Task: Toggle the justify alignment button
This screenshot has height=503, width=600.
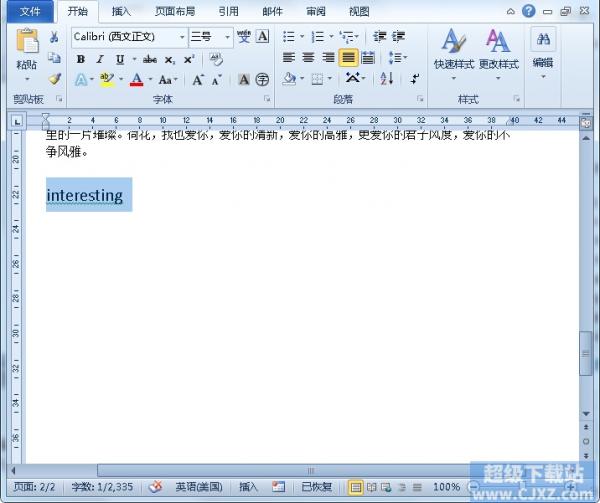Action: (348, 58)
